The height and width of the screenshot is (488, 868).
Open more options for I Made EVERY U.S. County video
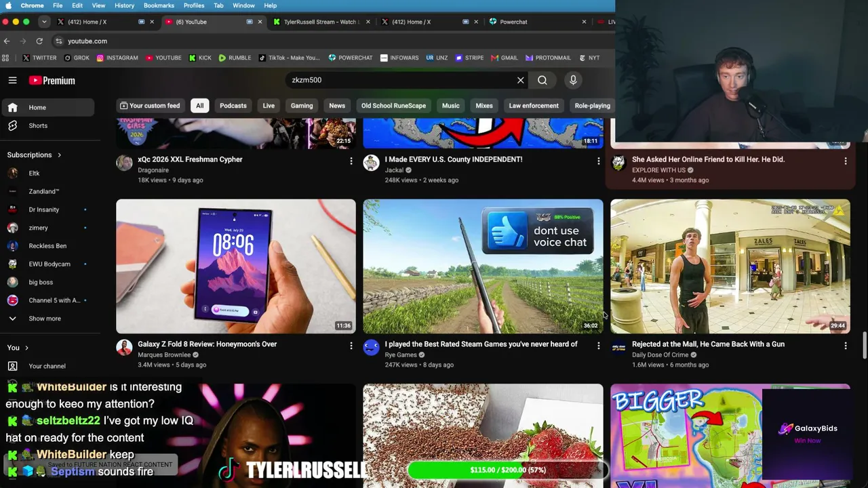pos(598,161)
